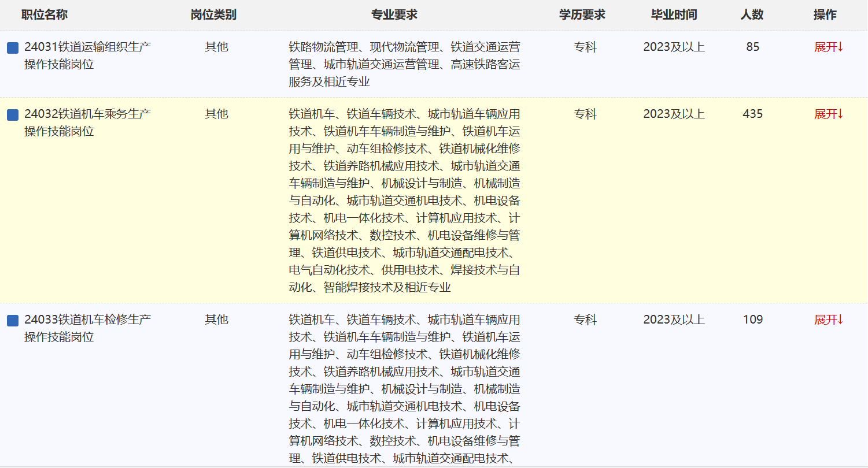868x468 pixels.
Task: Tick the blue checkbox beside position 24031
Action: pos(13,48)
